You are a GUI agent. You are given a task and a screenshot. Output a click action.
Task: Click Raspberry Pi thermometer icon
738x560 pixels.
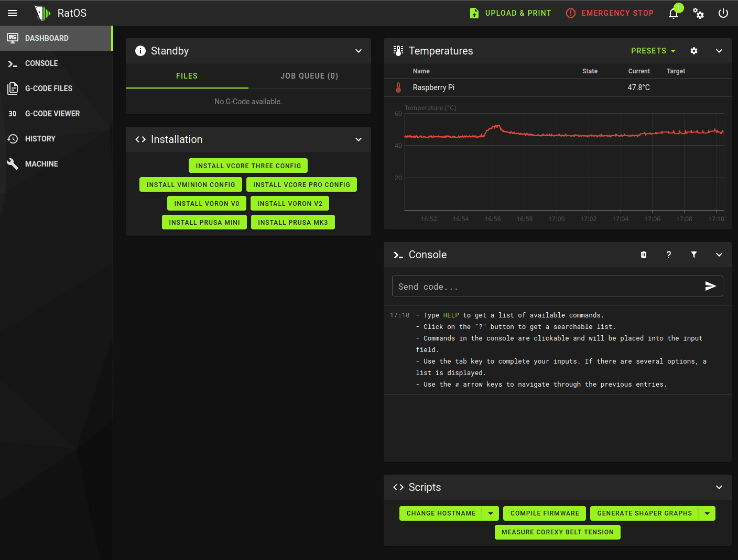(398, 87)
